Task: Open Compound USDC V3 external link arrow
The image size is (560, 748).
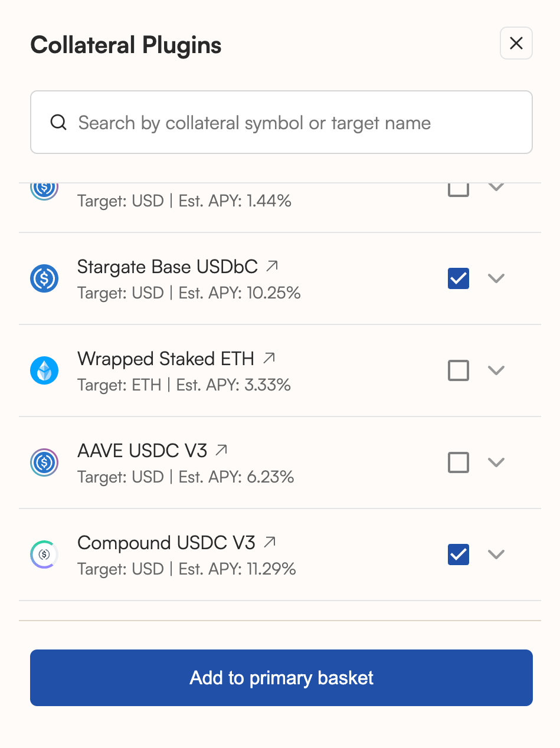Action: [270, 542]
